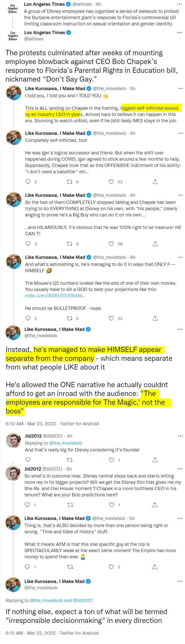The height and width of the screenshot is (644, 185).
Task: Click the Twitter for Android label under the 6:15 AM tweet
Action: [79, 633]
